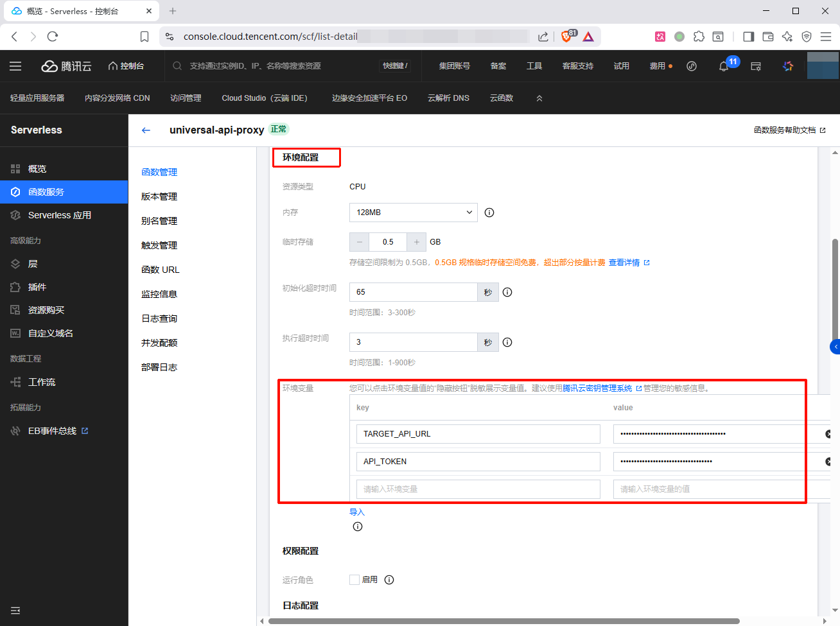Collapse the sidebar using bottom-left icon
This screenshot has height=626, width=840.
click(x=15, y=611)
